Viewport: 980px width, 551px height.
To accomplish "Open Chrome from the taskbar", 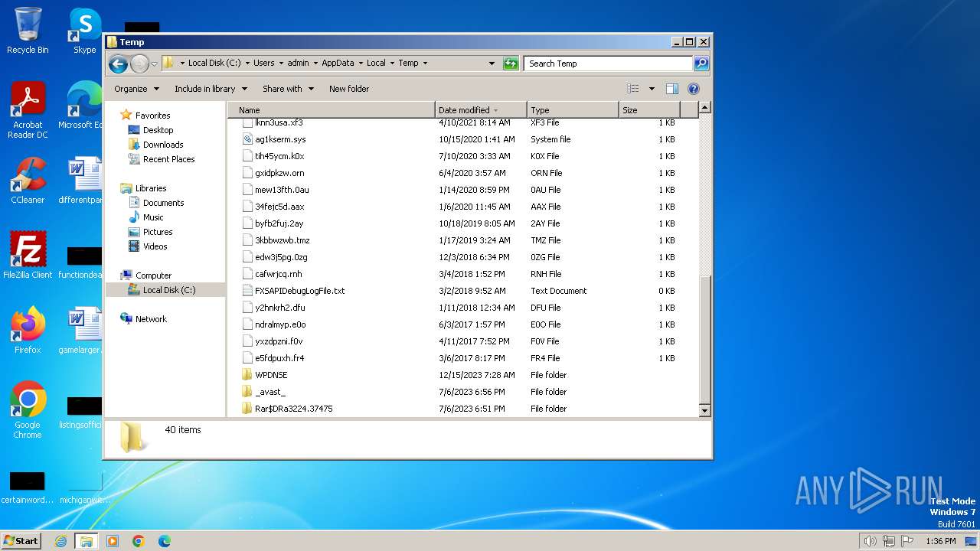I will 139,541.
